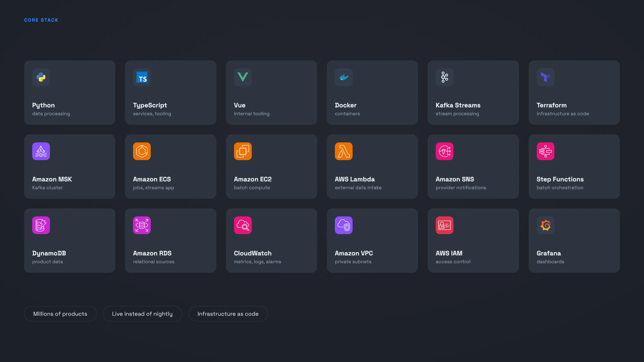Click the "AWS Lambda" card title
The width and height of the screenshot is (644, 362).
pos(355,179)
